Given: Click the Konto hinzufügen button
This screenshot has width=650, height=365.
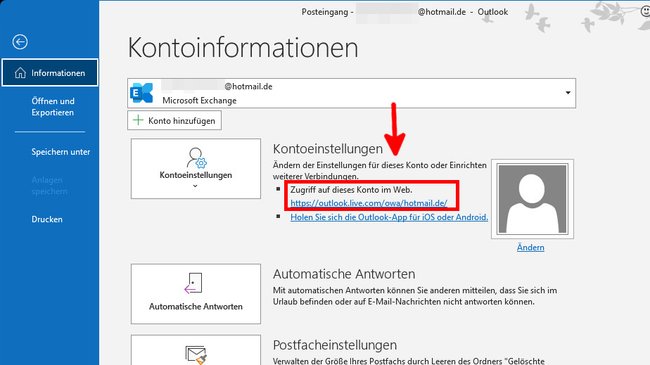Looking at the screenshot, I should [174, 120].
